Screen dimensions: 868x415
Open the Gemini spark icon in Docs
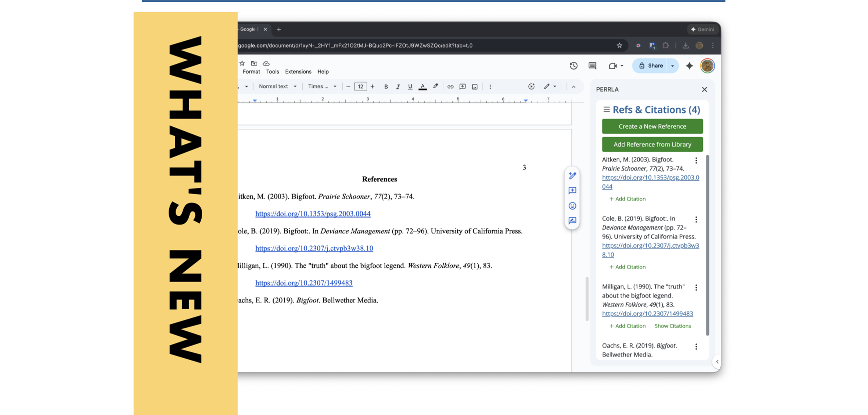[689, 65]
